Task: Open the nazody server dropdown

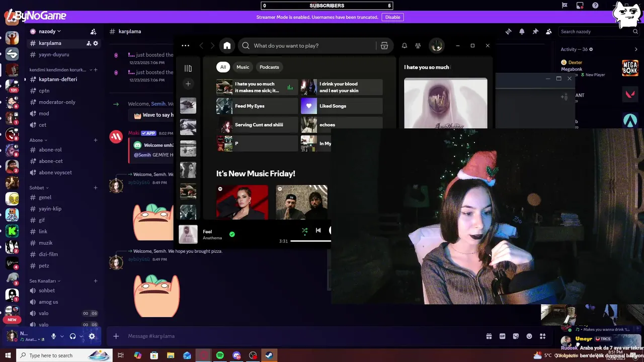Action: pos(50,31)
